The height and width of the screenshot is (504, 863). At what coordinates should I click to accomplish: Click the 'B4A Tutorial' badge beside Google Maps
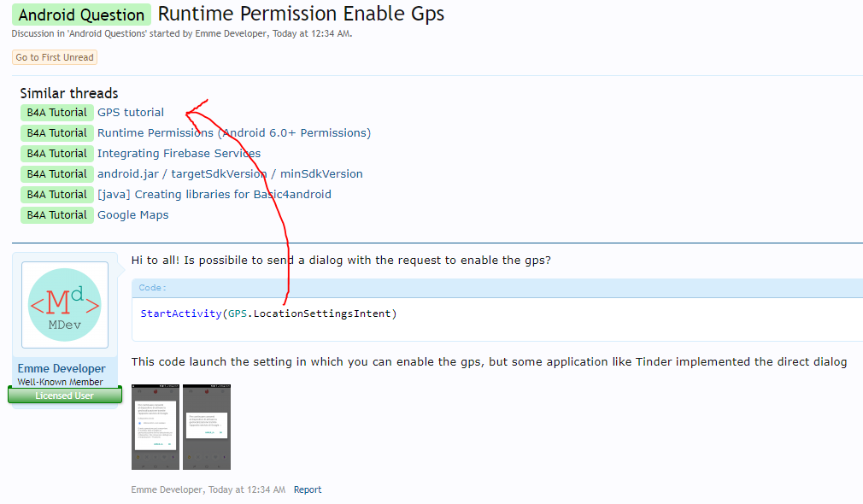coord(56,214)
